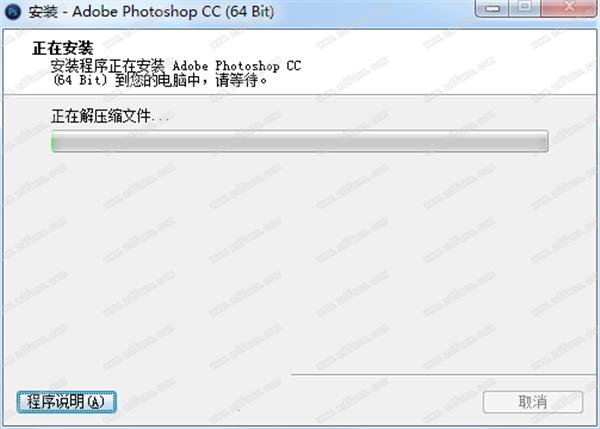This screenshot has height=429, width=600.
Task: Click the 正在解压缩文件... status label
Action: (110, 116)
